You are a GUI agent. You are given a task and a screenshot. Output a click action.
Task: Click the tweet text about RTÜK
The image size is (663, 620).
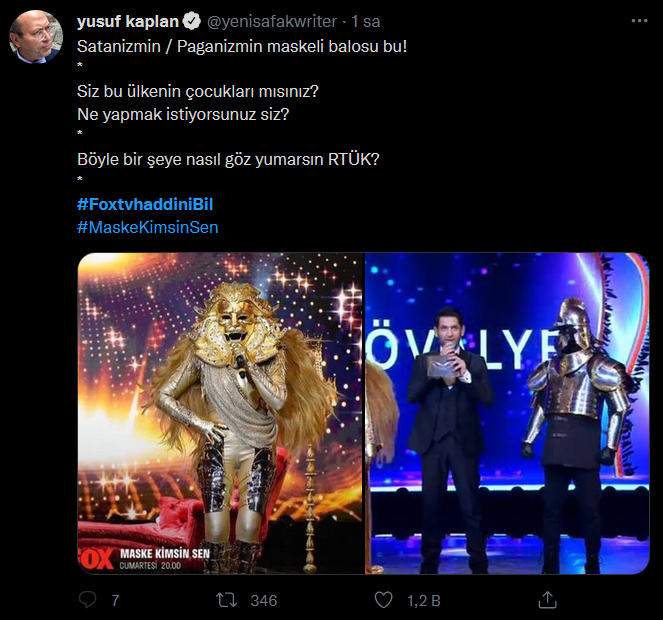[229, 158]
